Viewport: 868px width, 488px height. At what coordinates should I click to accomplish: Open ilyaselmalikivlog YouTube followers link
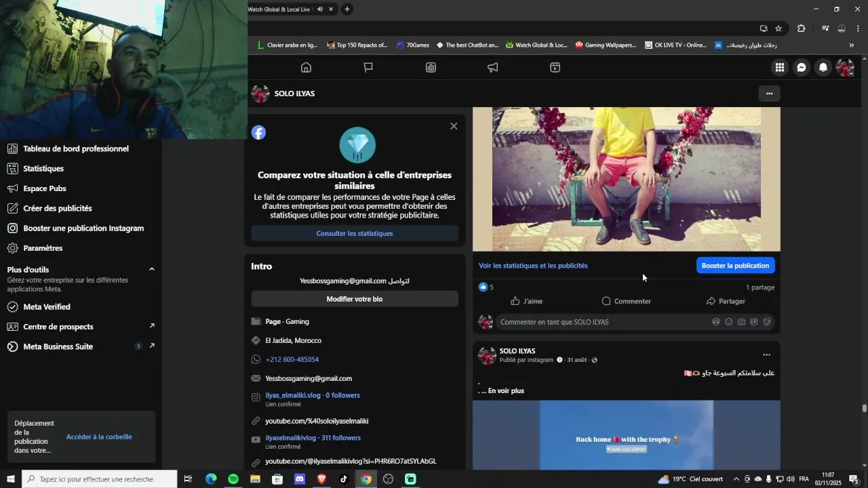(x=313, y=439)
